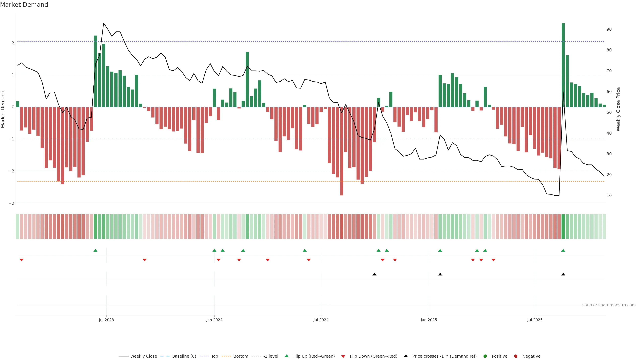Screen dimensions: 644x362
Task: Click the -1 level legend entry
Action: [271, 356]
